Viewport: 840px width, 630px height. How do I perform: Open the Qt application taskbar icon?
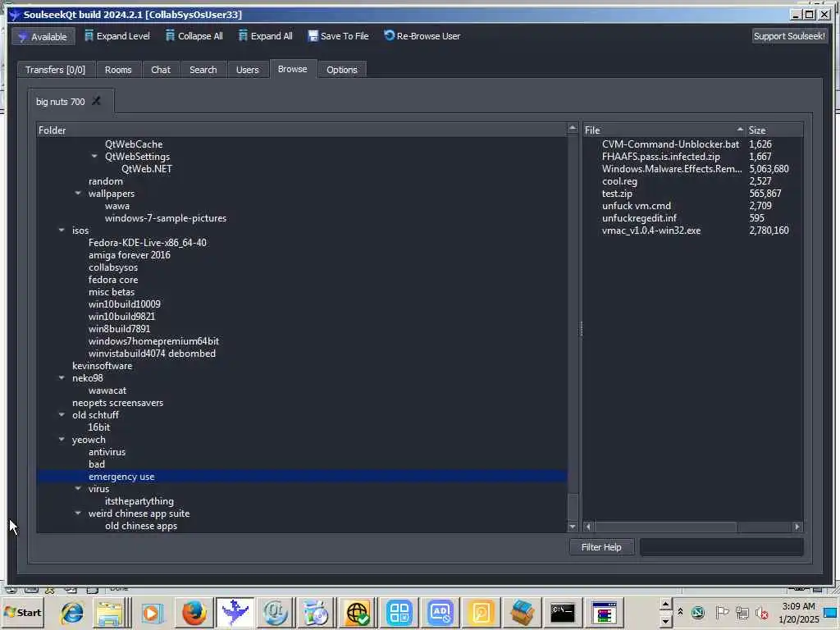click(276, 613)
